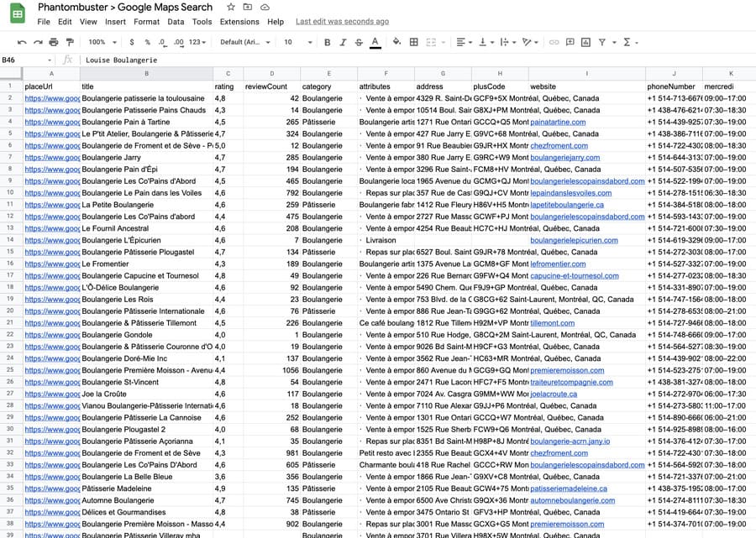Screen dimensions: 756x538
Task: Open the View menu
Action: pos(88,22)
